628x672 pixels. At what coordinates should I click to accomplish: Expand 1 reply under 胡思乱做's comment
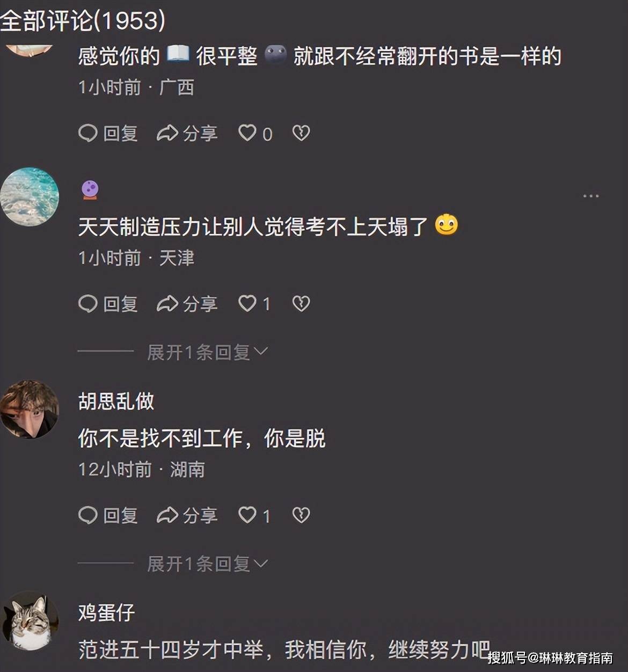point(207,564)
